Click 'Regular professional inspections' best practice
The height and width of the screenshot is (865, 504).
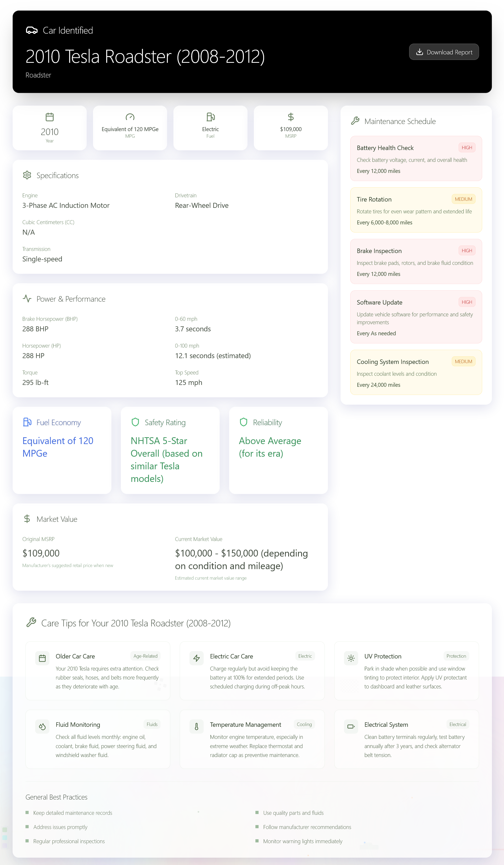[69, 841]
